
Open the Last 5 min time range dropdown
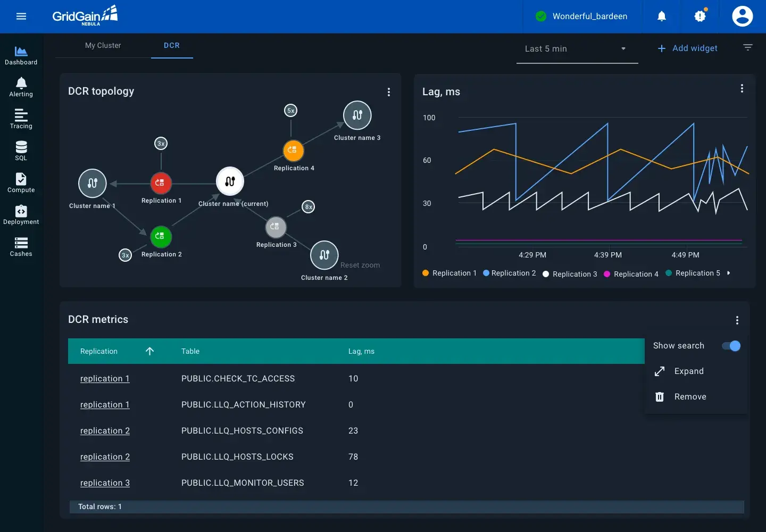pyautogui.click(x=577, y=49)
